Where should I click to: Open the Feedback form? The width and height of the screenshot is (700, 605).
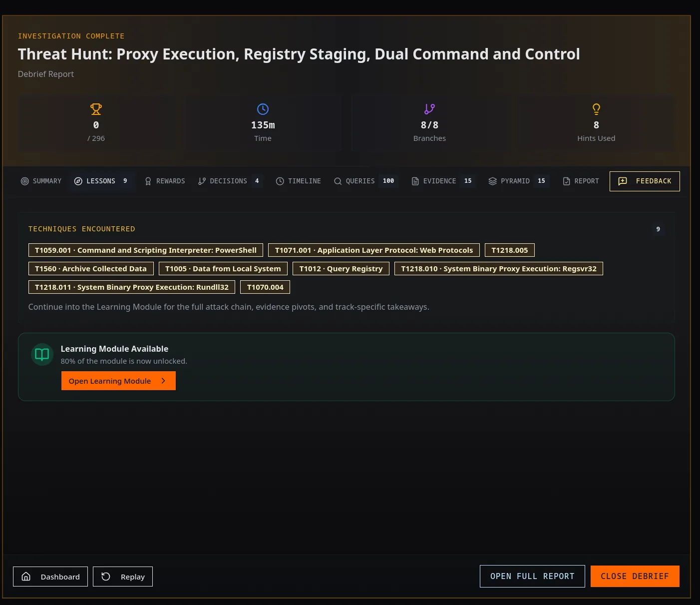coord(645,181)
